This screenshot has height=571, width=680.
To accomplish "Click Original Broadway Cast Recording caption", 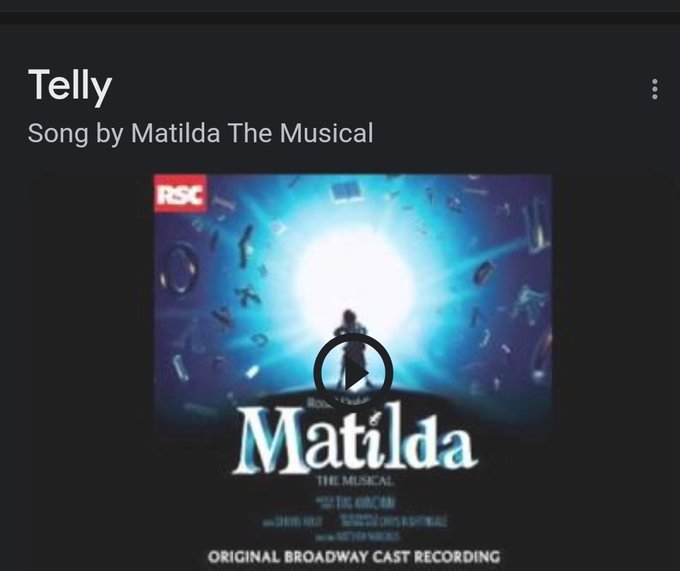I will click(354, 557).
